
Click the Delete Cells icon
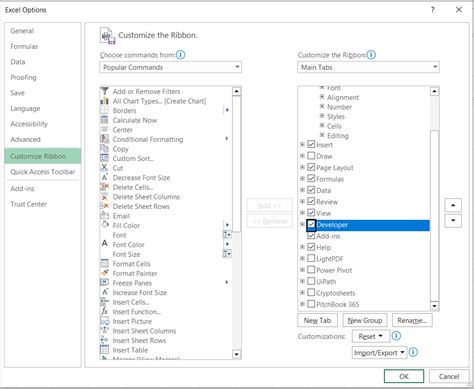click(x=105, y=187)
